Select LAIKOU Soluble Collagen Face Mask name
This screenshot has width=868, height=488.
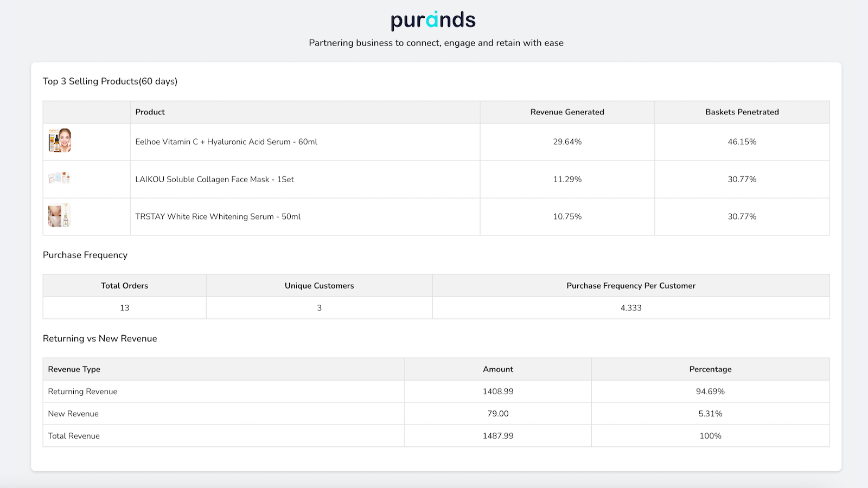[x=214, y=179]
